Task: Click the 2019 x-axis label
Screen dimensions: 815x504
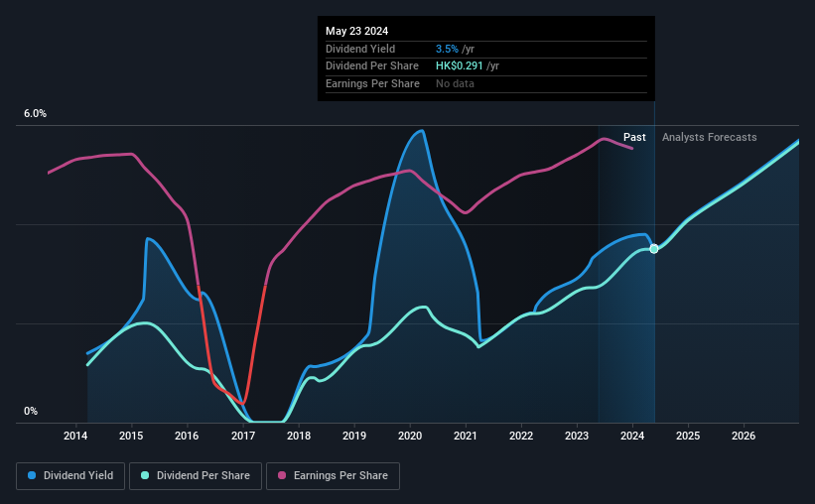Action: pos(354,436)
